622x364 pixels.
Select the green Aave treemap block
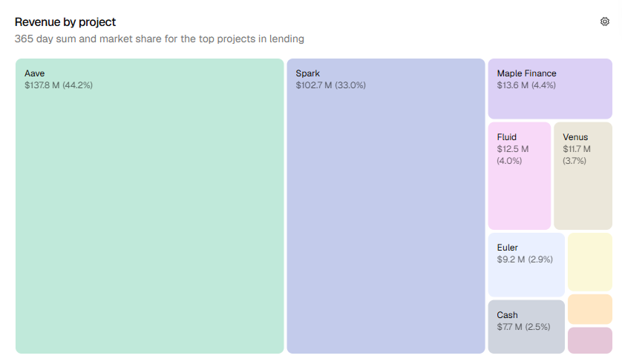click(149, 206)
